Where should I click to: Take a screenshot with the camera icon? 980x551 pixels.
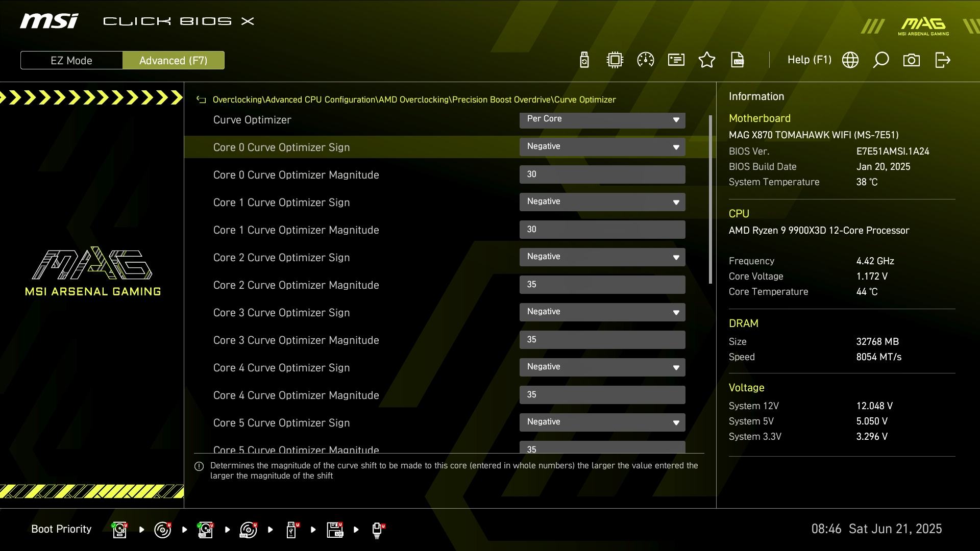(x=912, y=60)
